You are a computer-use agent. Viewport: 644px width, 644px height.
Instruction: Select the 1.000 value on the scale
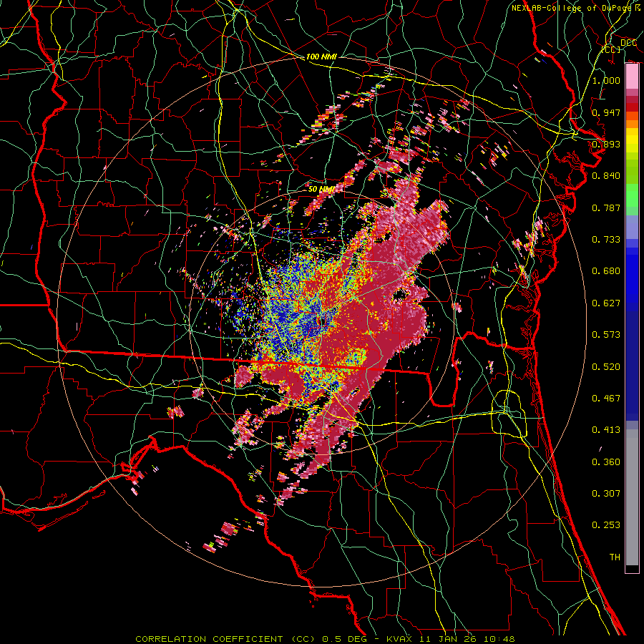click(x=606, y=80)
